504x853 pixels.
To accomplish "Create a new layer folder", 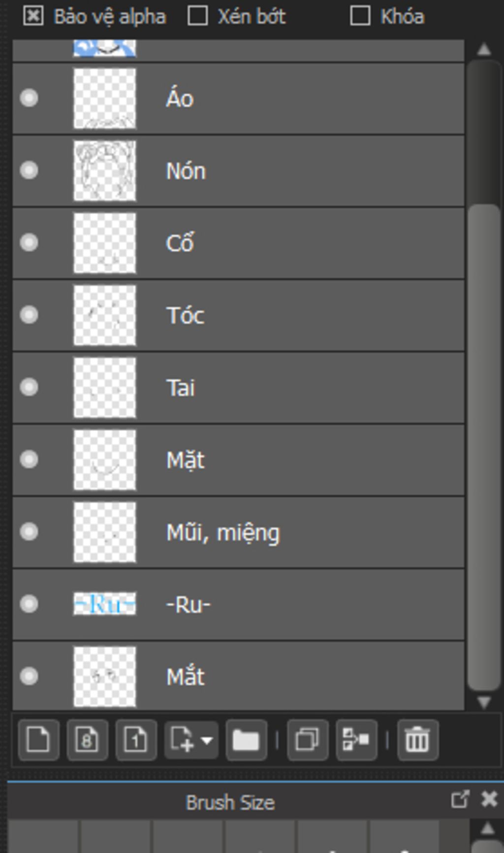I will 246,740.
